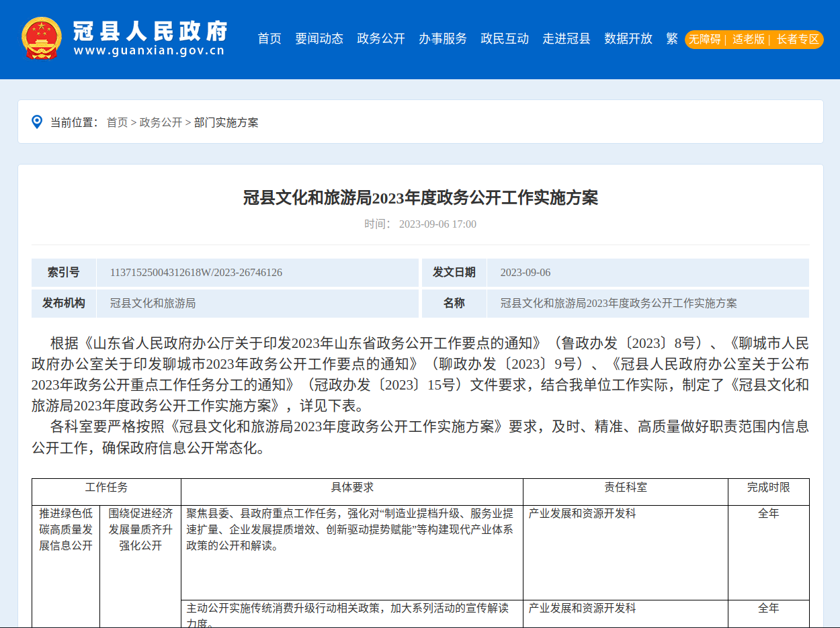Click the 发文日期 value 2023-09-06

coord(526,273)
